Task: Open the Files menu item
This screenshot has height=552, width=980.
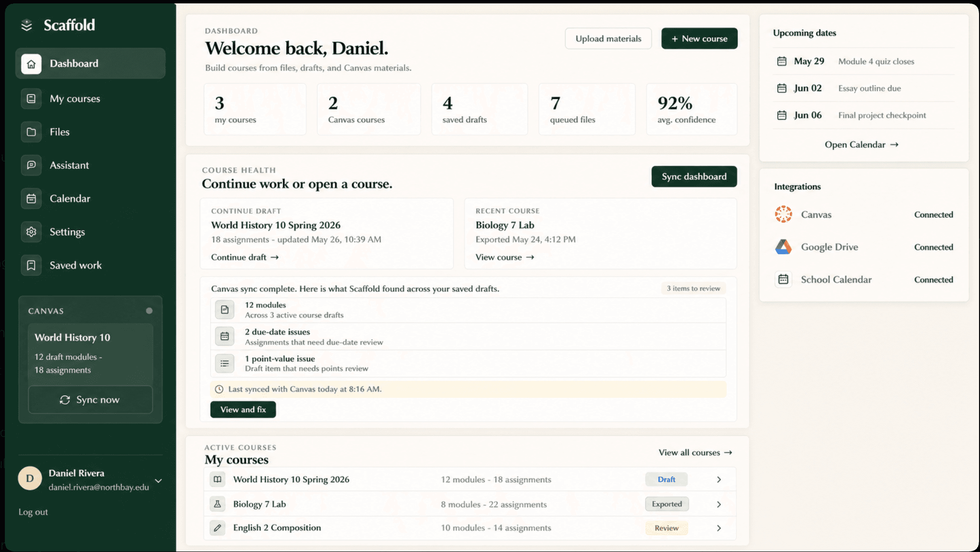Action: pos(90,132)
